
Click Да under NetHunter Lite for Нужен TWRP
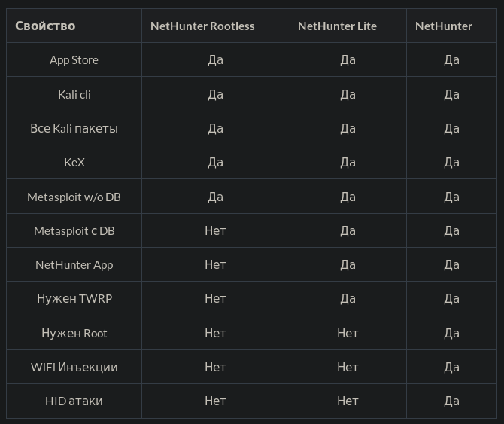tap(348, 298)
